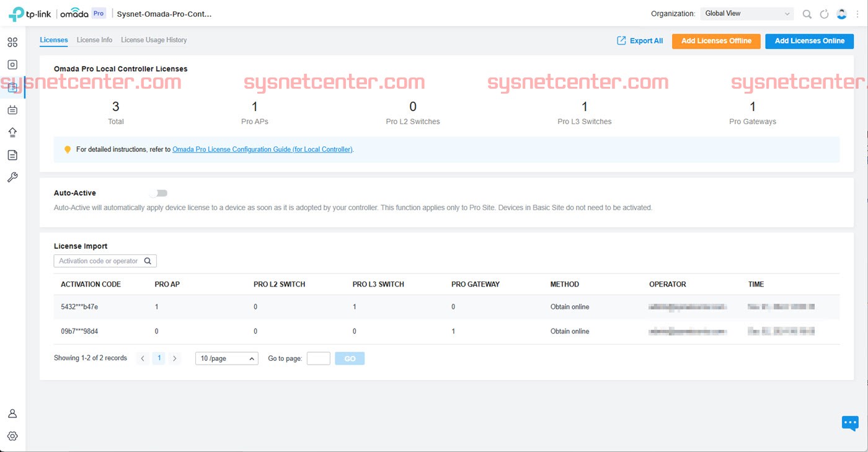This screenshot has width=868, height=452.
Task: Select activation code 5432***b47e
Action: click(x=79, y=307)
